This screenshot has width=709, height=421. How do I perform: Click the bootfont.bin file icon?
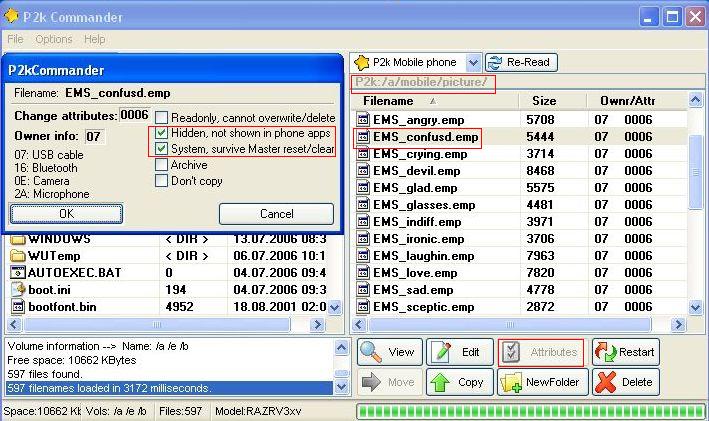[18, 307]
